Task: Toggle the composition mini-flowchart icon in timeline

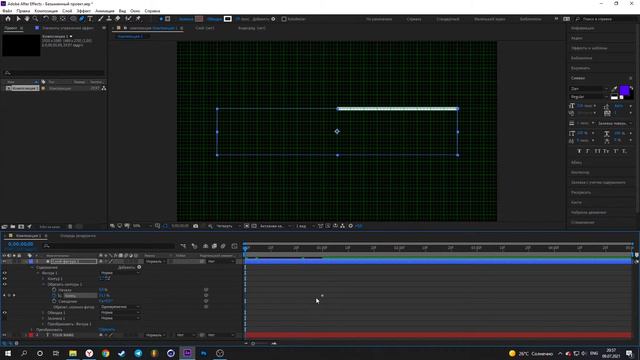Action: [183, 246]
